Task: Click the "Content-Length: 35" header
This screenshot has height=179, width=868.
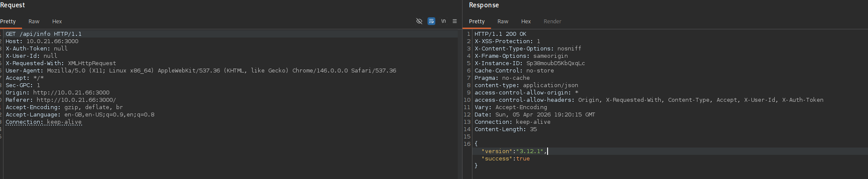Action: click(506, 129)
